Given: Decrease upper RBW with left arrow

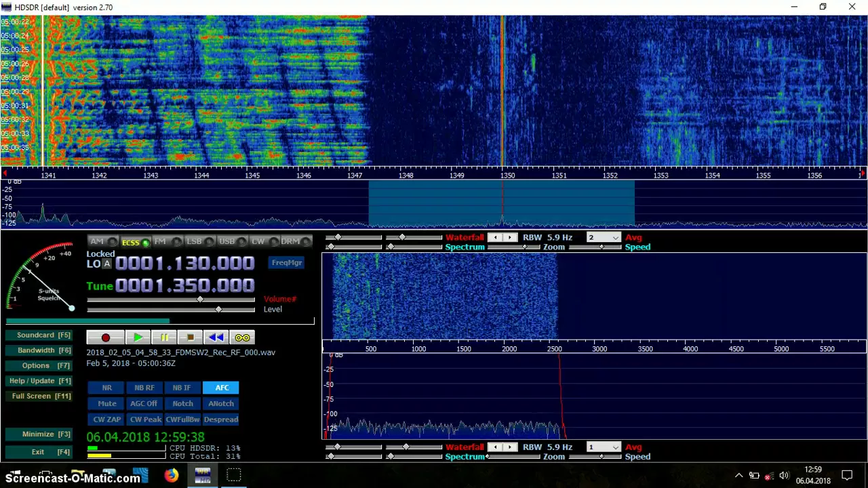Looking at the screenshot, I should tap(496, 237).
